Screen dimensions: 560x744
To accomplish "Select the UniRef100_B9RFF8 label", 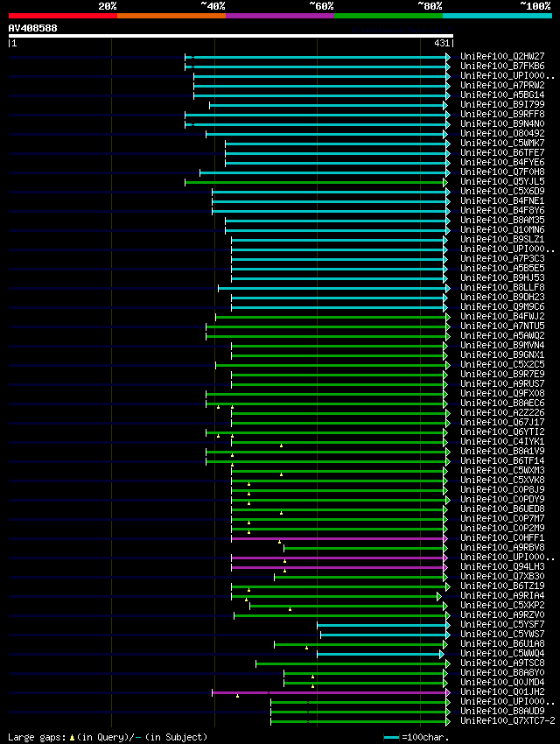I will tap(502, 115).
